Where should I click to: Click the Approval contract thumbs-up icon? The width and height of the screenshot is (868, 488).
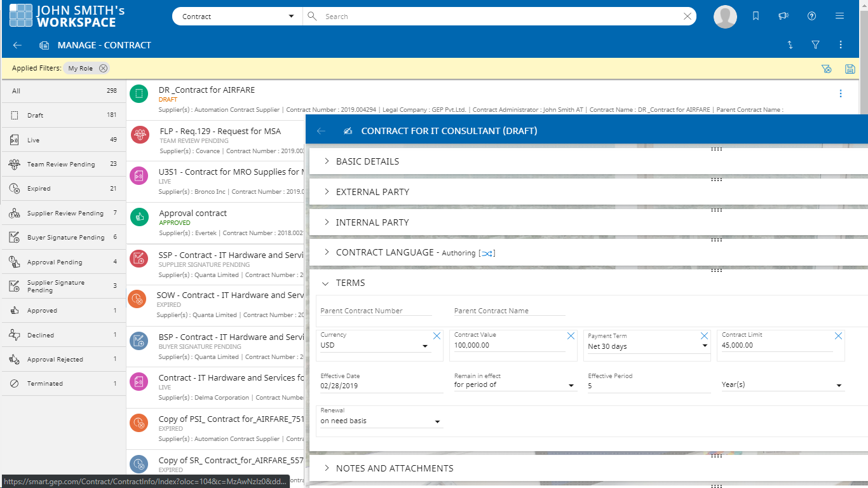pos(139,217)
